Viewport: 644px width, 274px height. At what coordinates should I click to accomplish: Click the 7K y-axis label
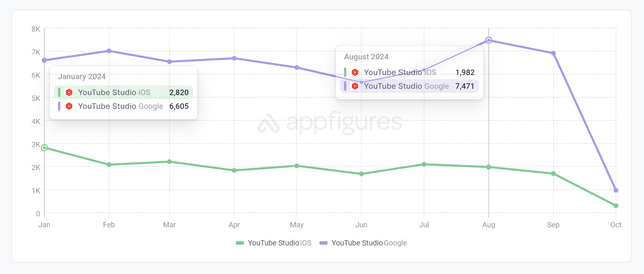coord(36,52)
